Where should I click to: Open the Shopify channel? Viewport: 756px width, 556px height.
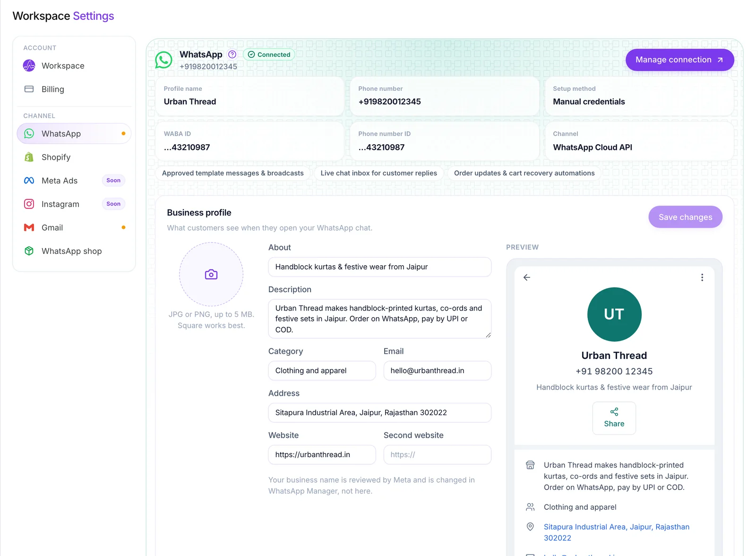pyautogui.click(x=74, y=157)
